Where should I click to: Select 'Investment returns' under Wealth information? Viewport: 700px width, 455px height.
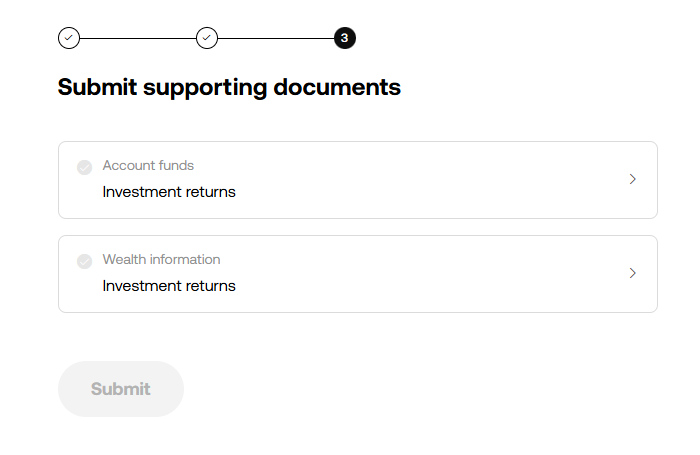169,285
